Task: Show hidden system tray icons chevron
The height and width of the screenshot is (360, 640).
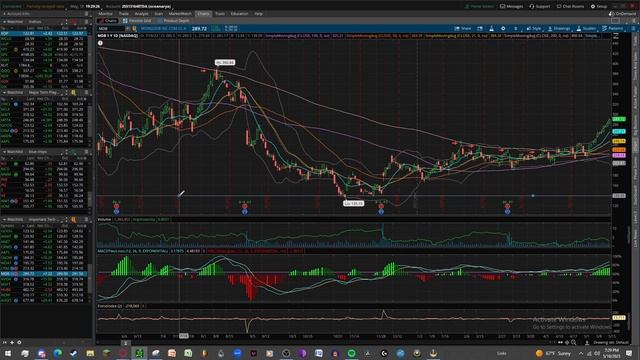Action: click(581, 353)
